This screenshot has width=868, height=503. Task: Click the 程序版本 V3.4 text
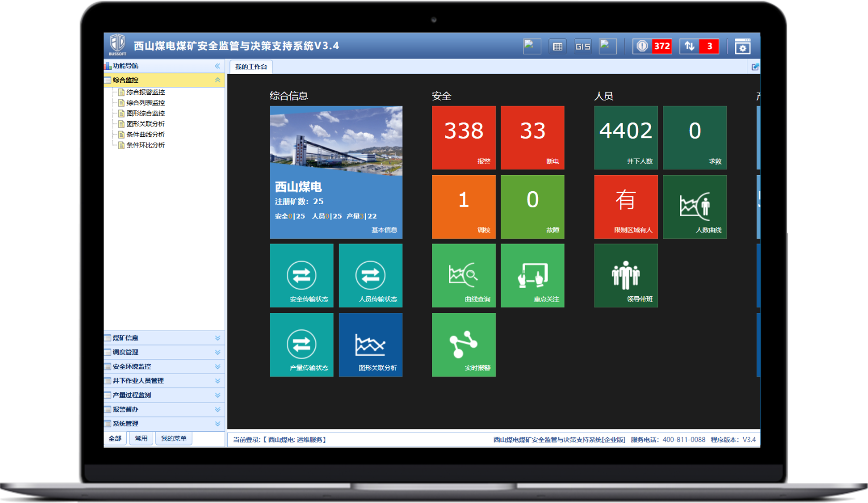point(733,440)
